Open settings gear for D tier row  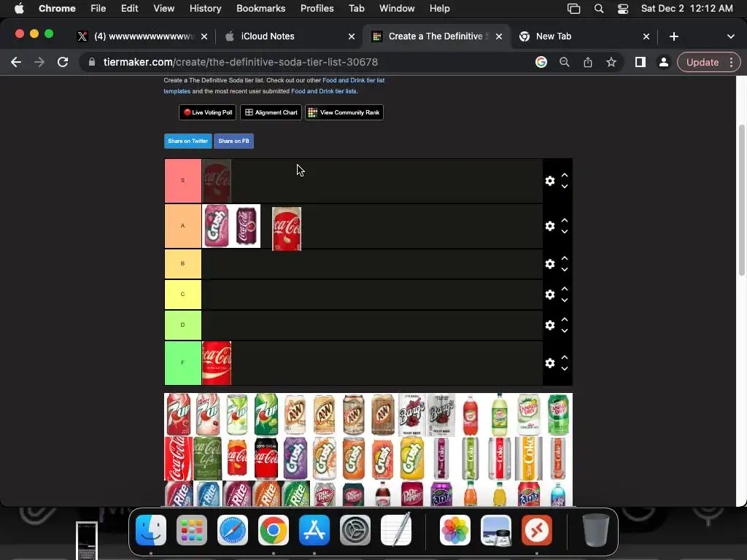[550, 325]
